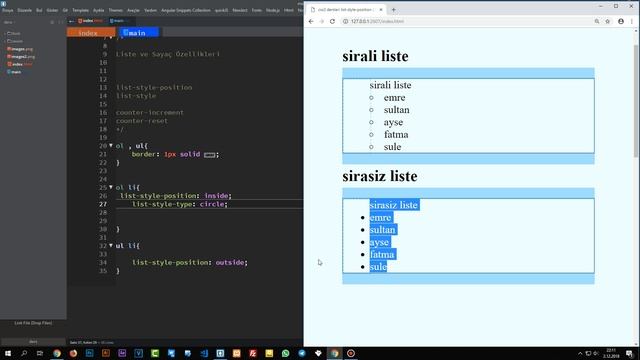Open the Git menu
Viewport: 640px width, 360px height.
tap(65, 10)
